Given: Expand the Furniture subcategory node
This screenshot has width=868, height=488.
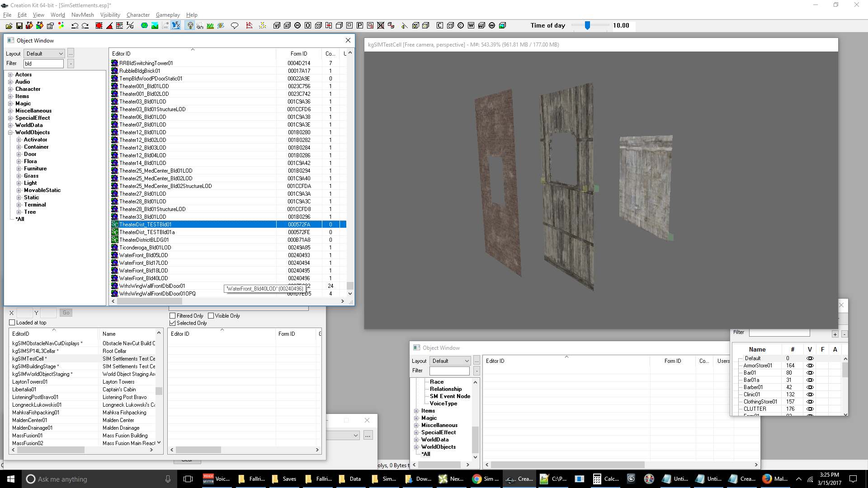Looking at the screenshot, I should [x=19, y=169].
